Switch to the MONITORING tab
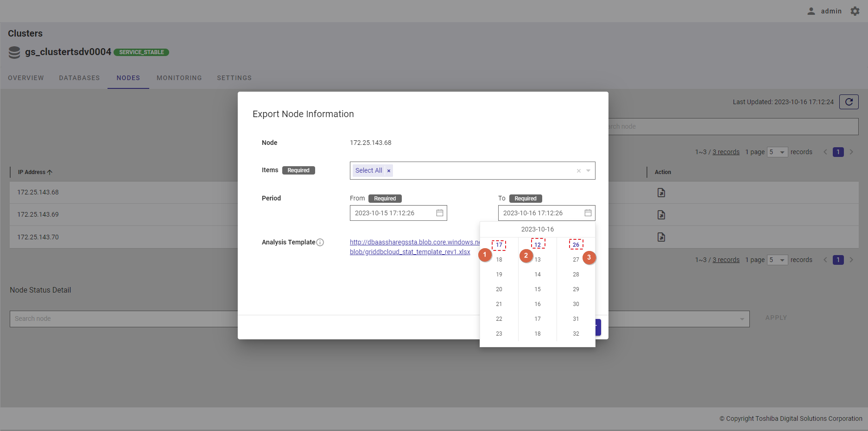The width and height of the screenshot is (868, 431). (x=179, y=78)
